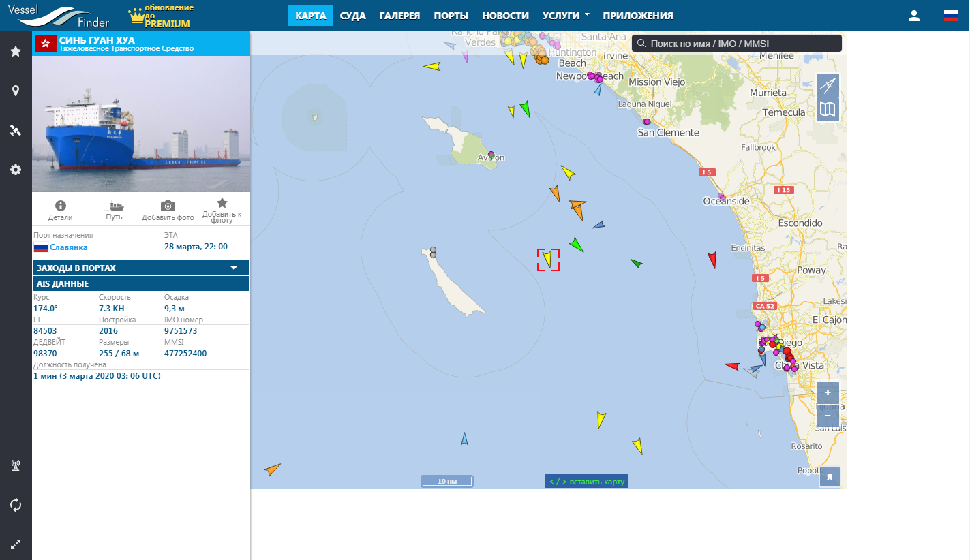
Task: Open the satellite icon in sidebar
Action: point(16,130)
